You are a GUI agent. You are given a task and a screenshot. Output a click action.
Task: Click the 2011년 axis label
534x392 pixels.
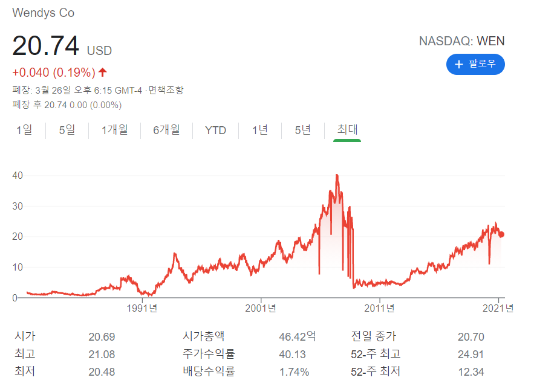[x=379, y=308]
